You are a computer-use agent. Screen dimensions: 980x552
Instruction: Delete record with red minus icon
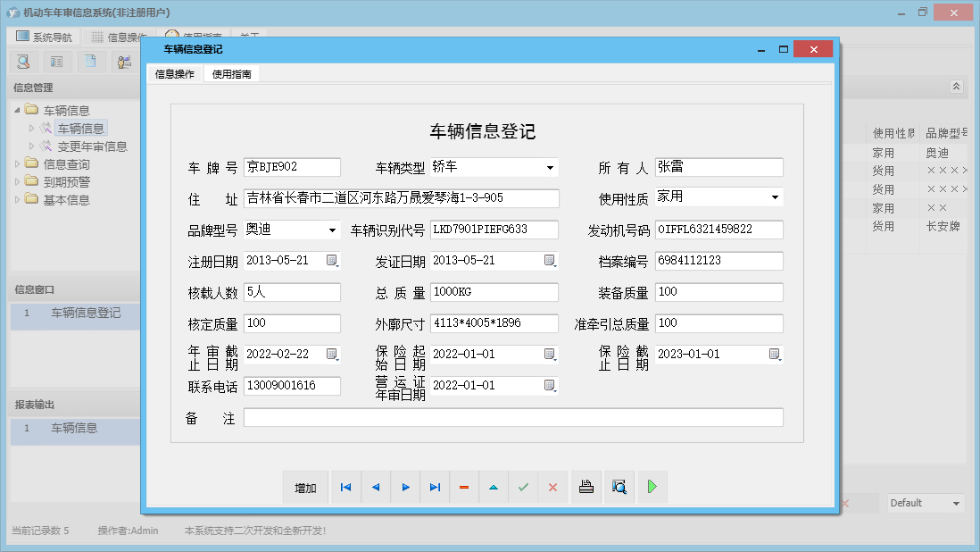click(464, 488)
